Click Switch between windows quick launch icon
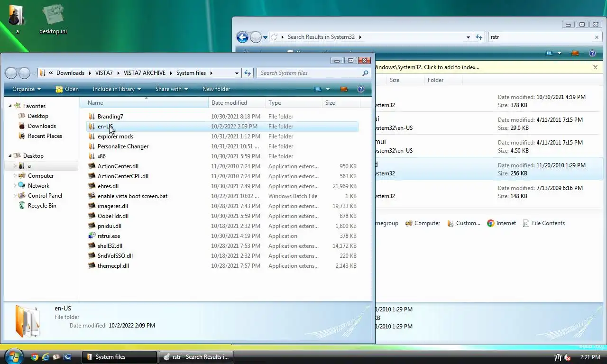 67,357
